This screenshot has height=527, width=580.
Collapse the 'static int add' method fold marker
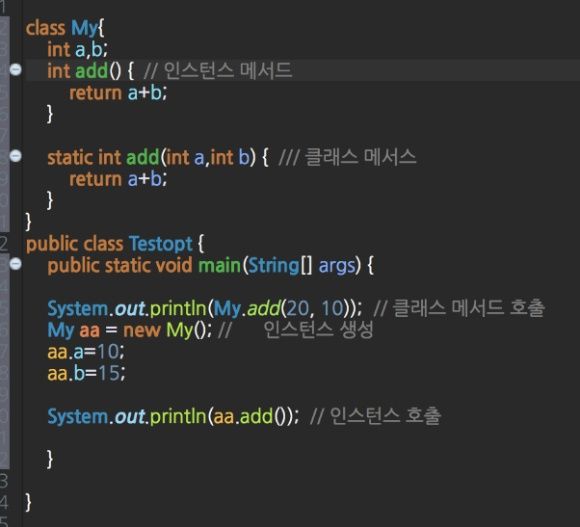point(16,156)
